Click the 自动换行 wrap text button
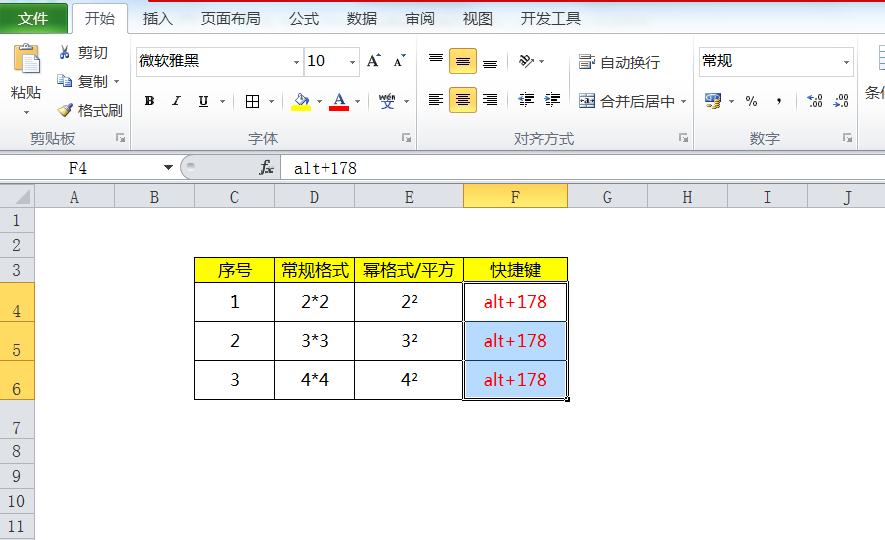The image size is (885, 540). [619, 62]
